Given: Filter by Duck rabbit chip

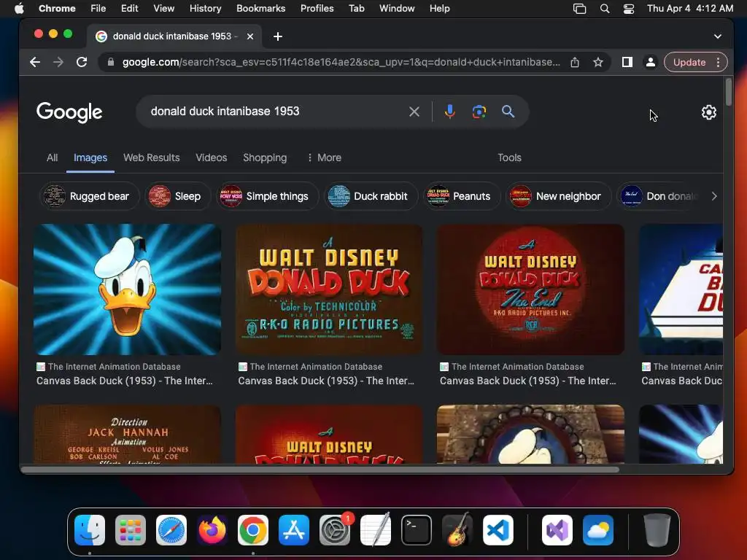Looking at the screenshot, I should coord(371,196).
